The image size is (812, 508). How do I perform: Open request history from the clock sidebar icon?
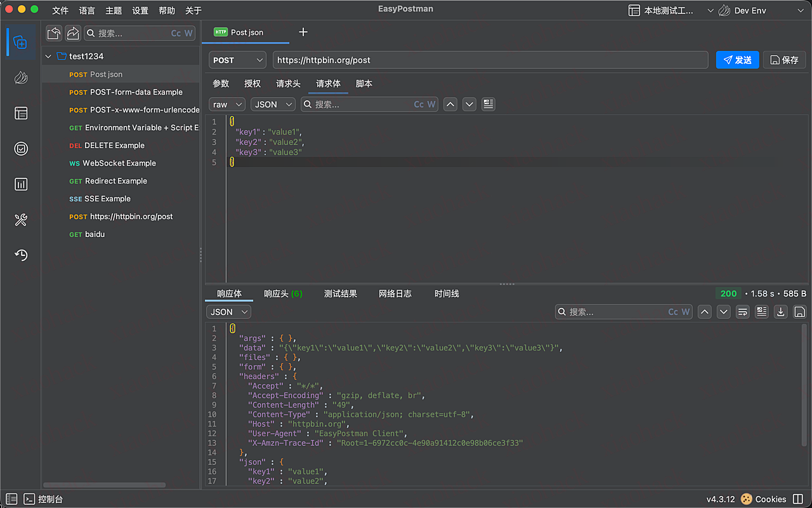20,255
